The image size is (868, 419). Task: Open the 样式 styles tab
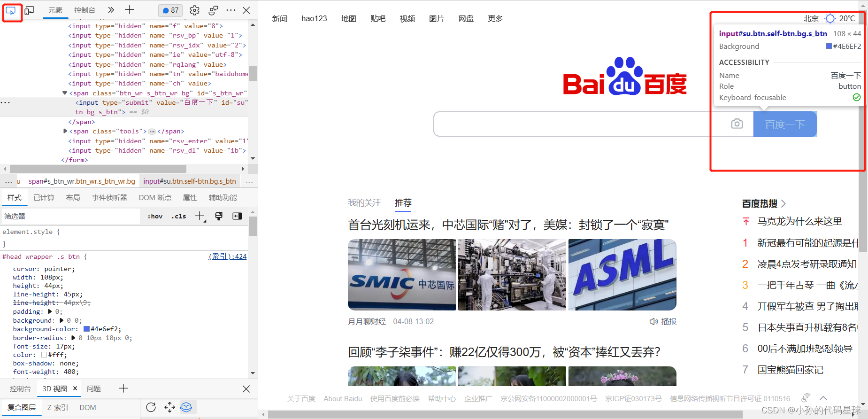[15, 198]
